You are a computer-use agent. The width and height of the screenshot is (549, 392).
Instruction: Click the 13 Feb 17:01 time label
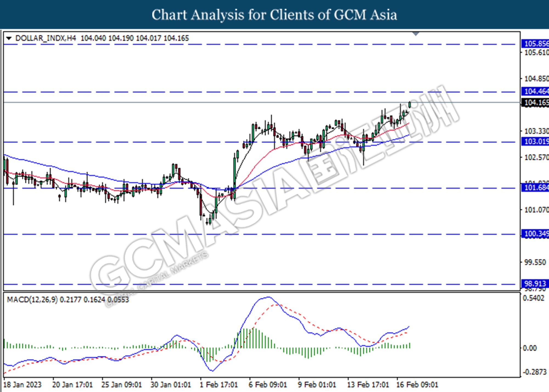coord(368,385)
